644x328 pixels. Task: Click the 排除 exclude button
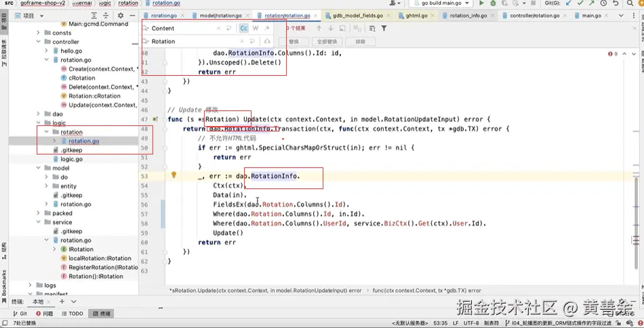[360, 42]
